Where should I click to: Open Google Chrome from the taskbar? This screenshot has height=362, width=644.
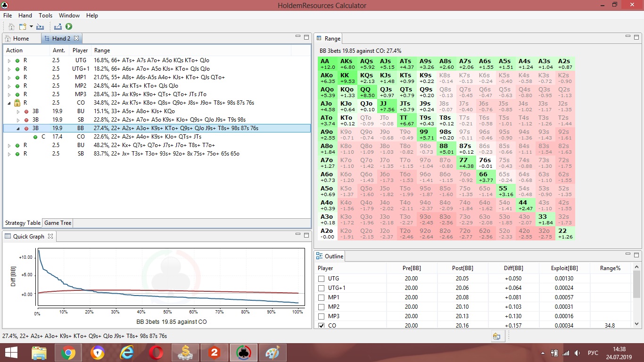(68, 353)
